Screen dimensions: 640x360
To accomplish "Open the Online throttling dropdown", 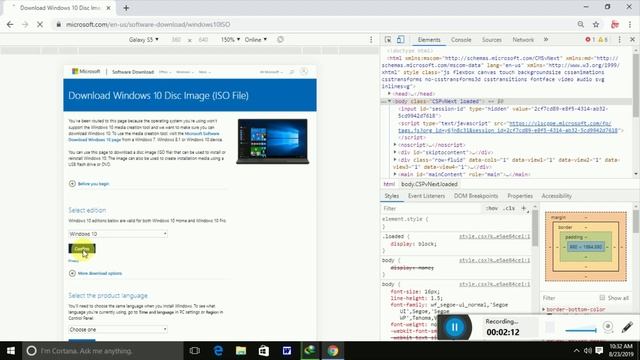I will tap(256, 40).
